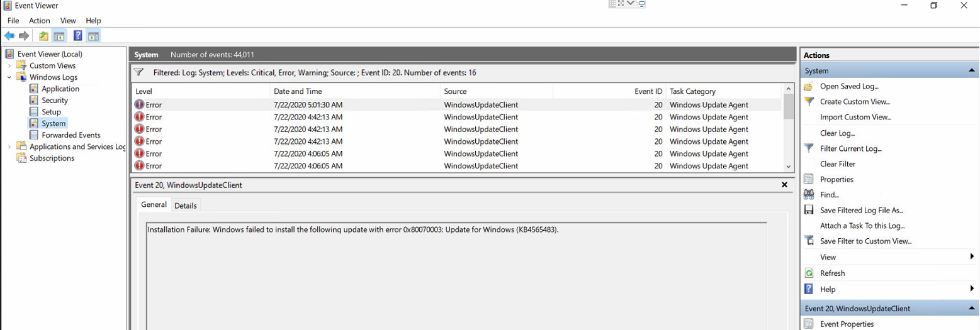Click the Find binoculars icon
The height and width of the screenshot is (330, 980).
click(809, 195)
